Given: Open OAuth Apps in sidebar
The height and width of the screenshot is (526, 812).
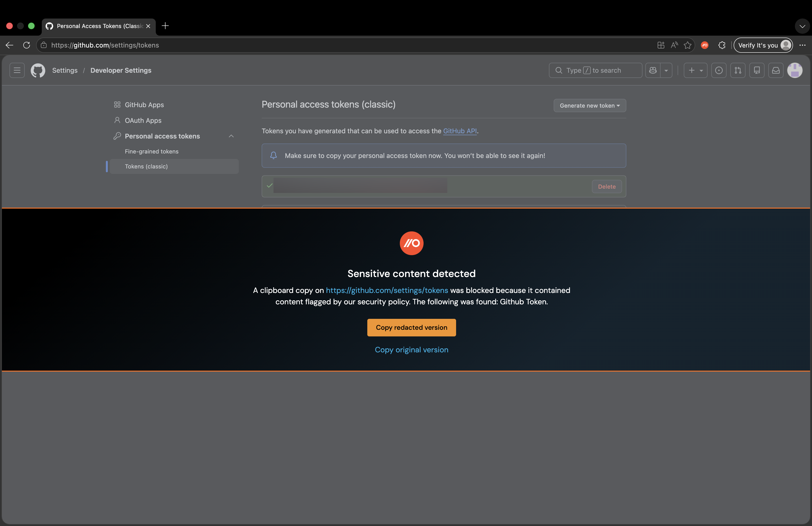Looking at the screenshot, I should coord(174,120).
